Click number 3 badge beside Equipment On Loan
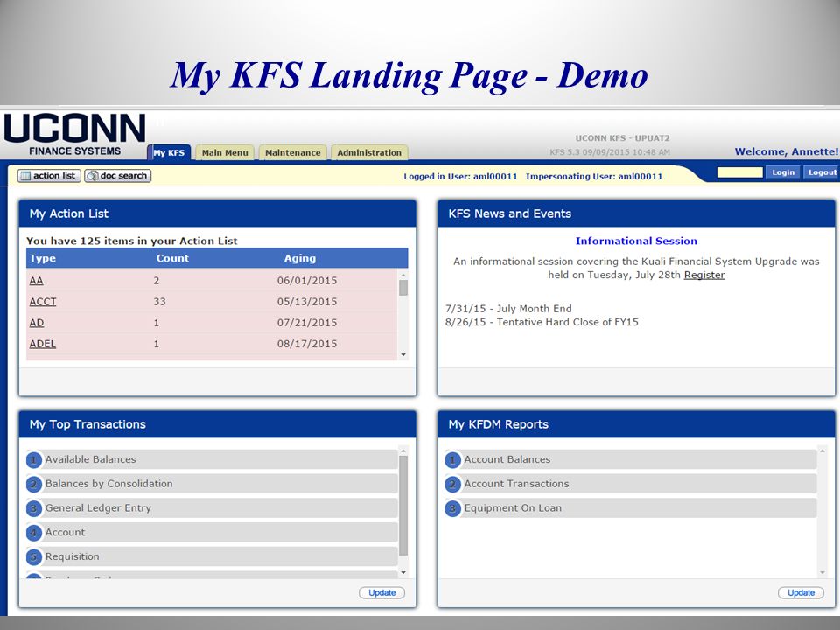 (452, 508)
